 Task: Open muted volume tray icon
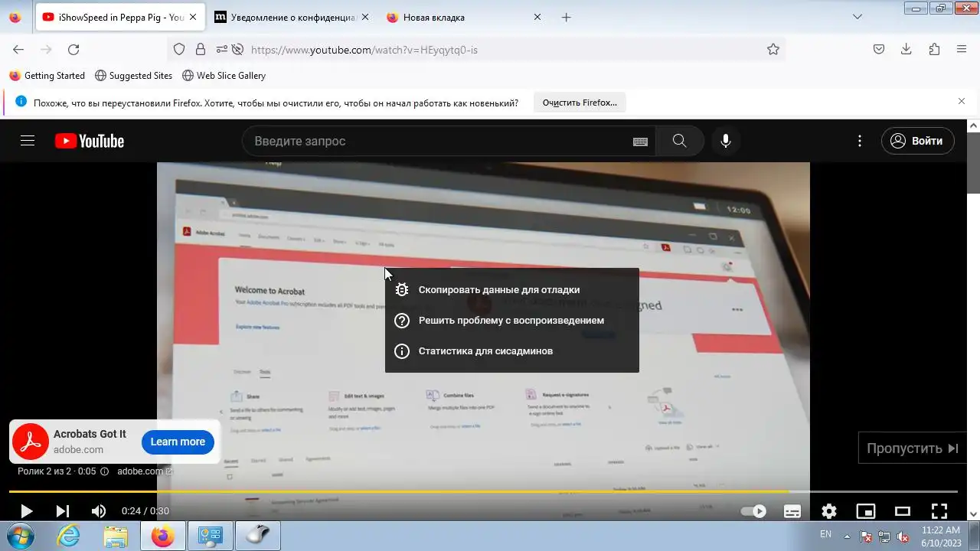[903, 536]
